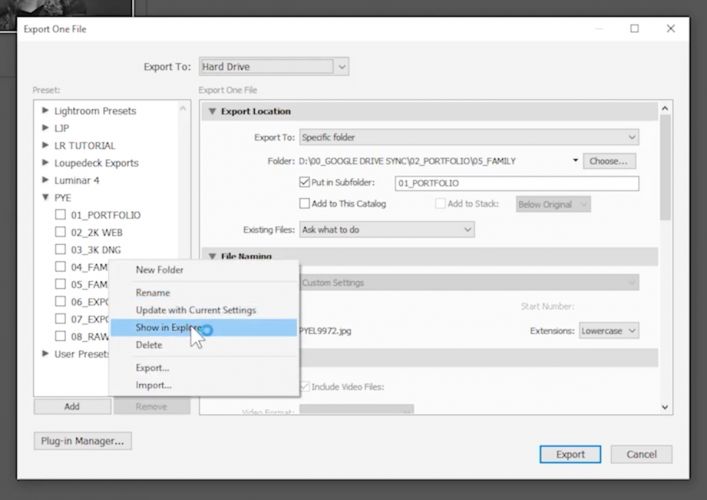Select the Lightroom Presets tree row

click(95, 111)
